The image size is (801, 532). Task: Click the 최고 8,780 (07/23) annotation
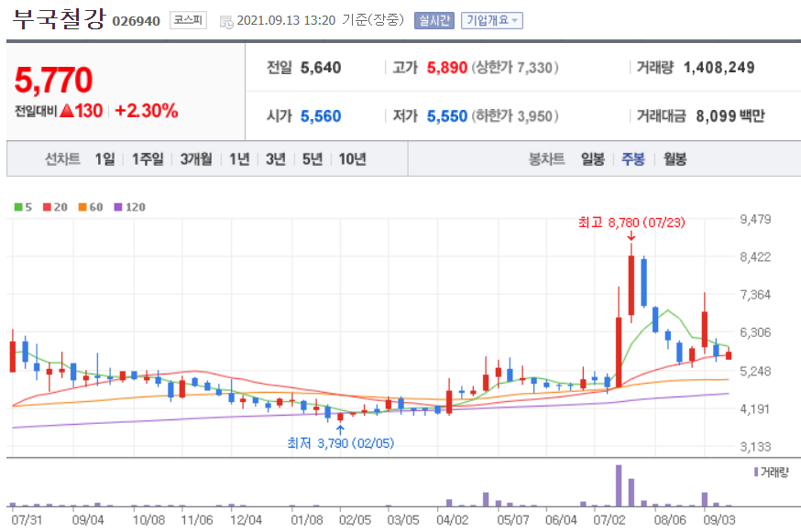point(631,223)
